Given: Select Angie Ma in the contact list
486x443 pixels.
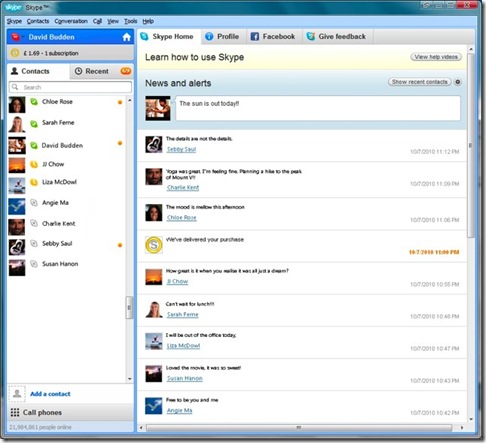Looking at the screenshot, I should coord(67,206).
